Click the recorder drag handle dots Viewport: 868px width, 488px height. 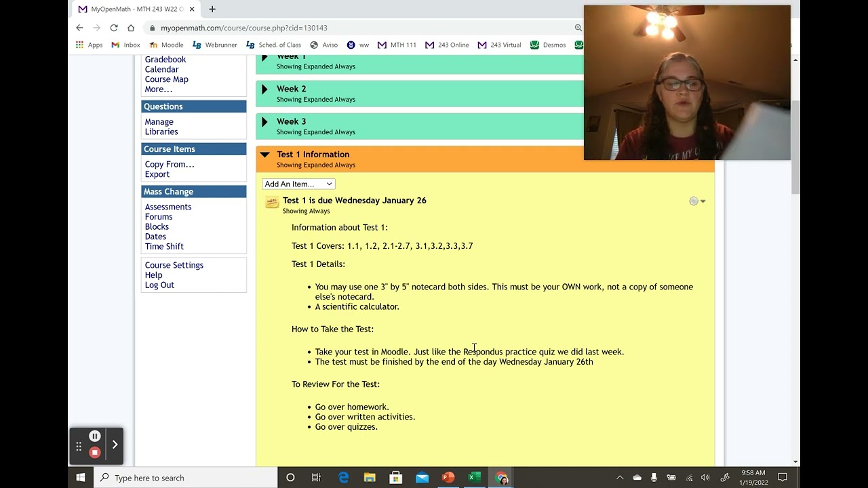click(79, 446)
